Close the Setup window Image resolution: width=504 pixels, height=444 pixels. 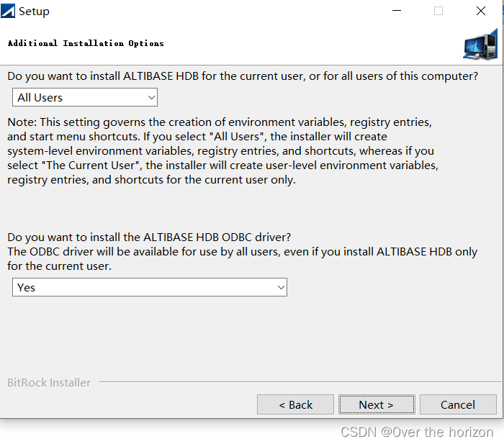[481, 11]
